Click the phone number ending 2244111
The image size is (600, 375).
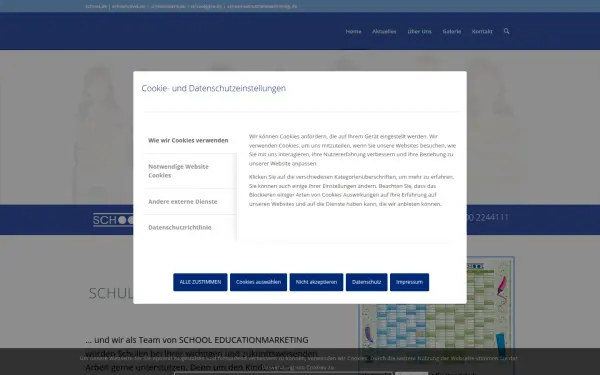488,217
